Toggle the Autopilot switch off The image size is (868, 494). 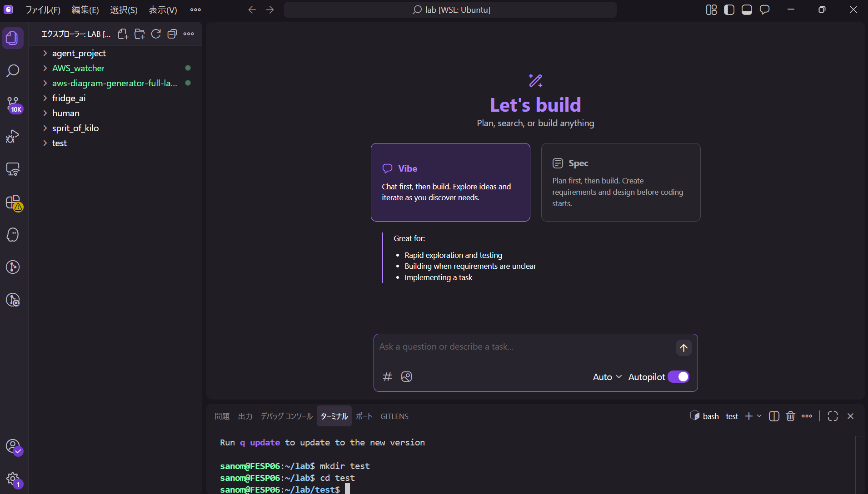[678, 377]
